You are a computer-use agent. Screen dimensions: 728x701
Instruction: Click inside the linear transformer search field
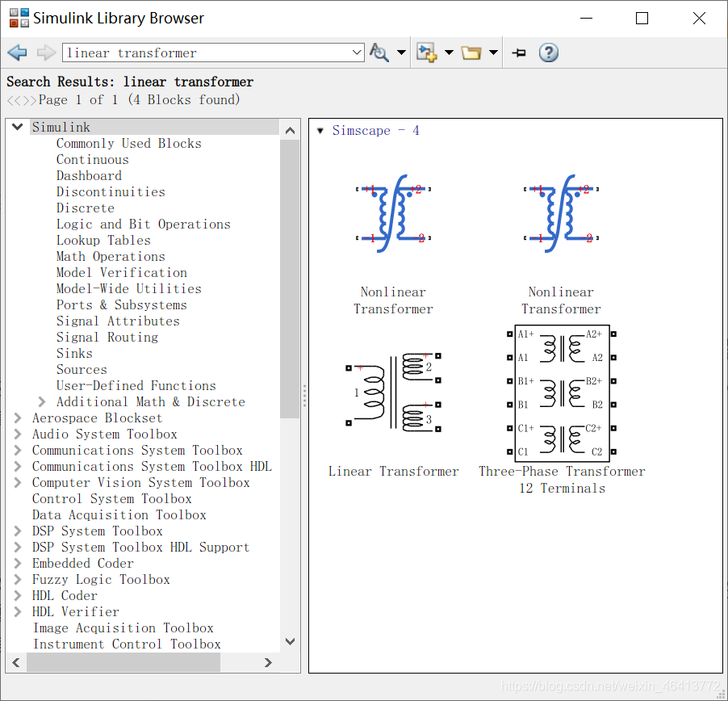(x=207, y=52)
